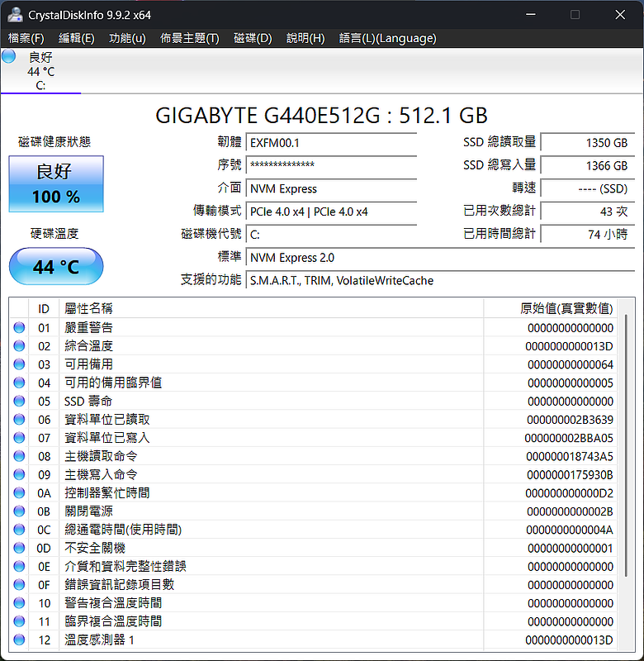
Task: Click the 屬性名稱 column header
Action: [x=272, y=308]
